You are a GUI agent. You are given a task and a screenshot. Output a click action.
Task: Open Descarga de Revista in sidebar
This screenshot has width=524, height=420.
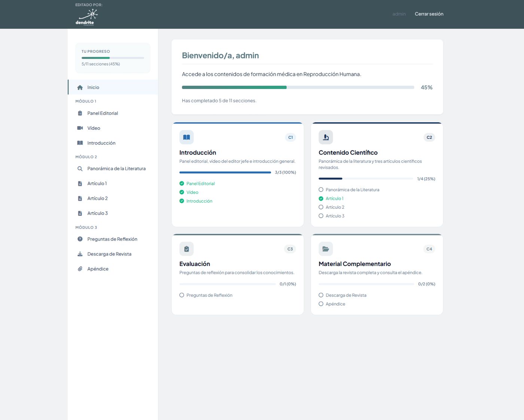(x=113, y=254)
